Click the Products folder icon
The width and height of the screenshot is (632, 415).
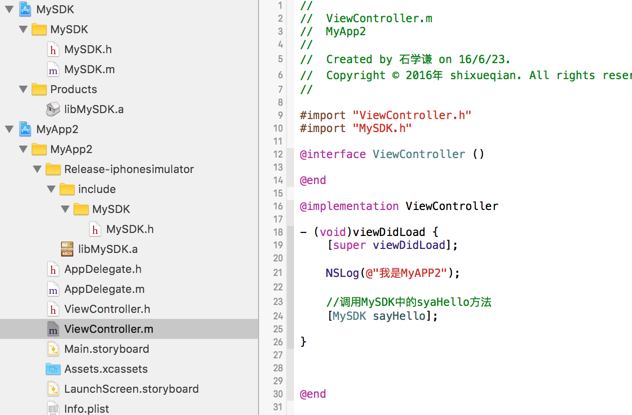pos(39,89)
